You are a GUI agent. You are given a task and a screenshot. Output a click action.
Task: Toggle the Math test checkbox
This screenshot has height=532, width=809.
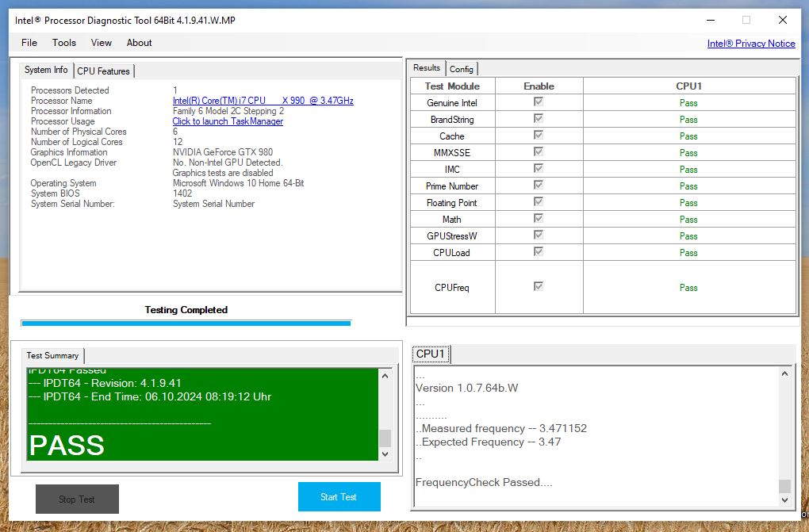click(x=538, y=218)
